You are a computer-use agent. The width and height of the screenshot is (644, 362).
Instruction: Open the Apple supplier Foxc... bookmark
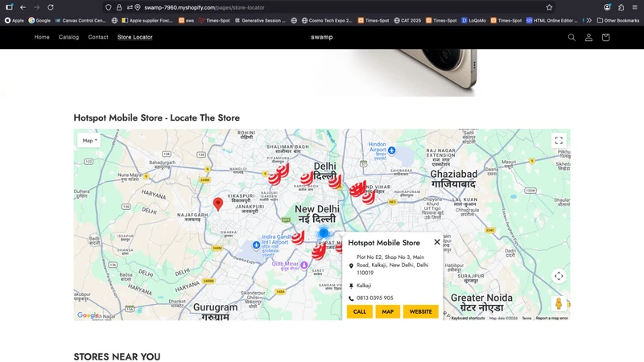(147, 20)
